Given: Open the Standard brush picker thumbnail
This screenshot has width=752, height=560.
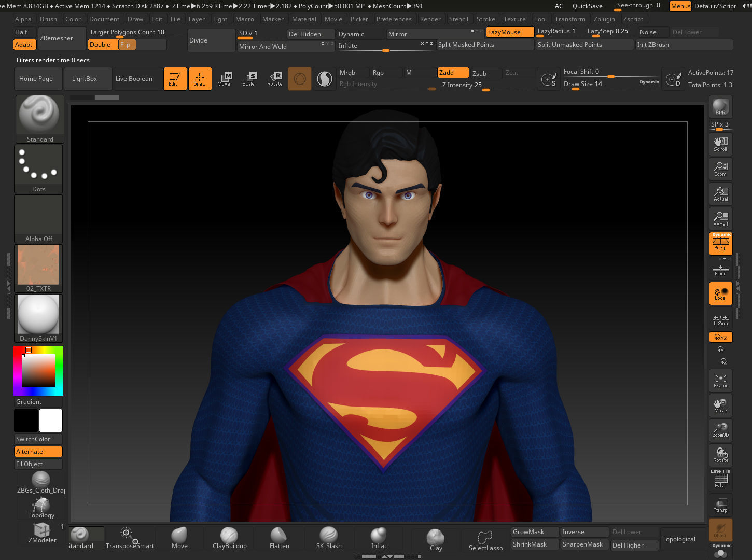Looking at the screenshot, I should (x=39, y=119).
